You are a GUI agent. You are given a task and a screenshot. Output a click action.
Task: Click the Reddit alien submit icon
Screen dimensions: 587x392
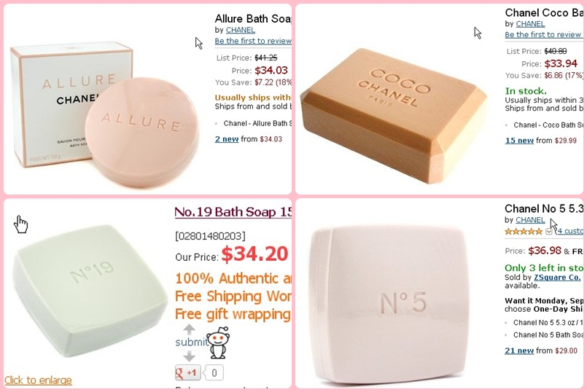219,342
